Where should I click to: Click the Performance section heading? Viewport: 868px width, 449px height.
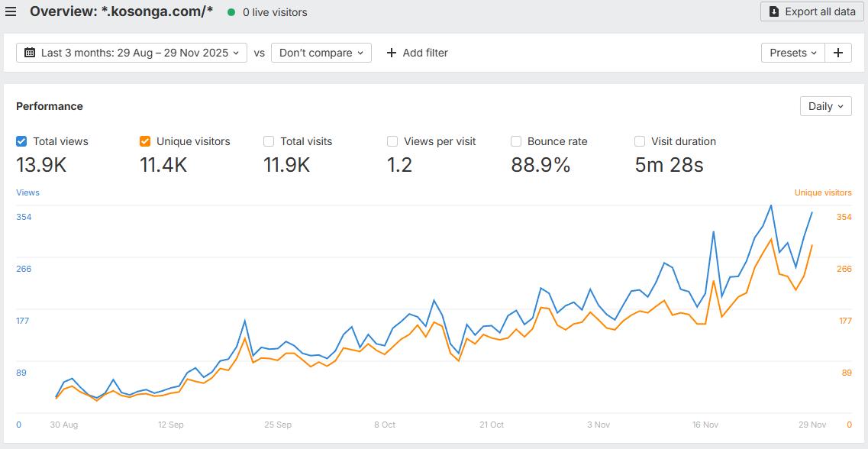coord(50,106)
